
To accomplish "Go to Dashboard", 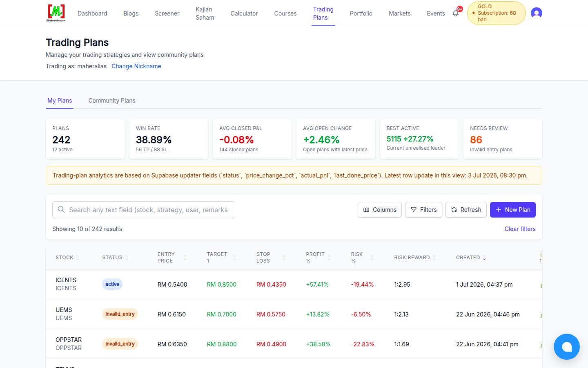I will pos(92,13).
